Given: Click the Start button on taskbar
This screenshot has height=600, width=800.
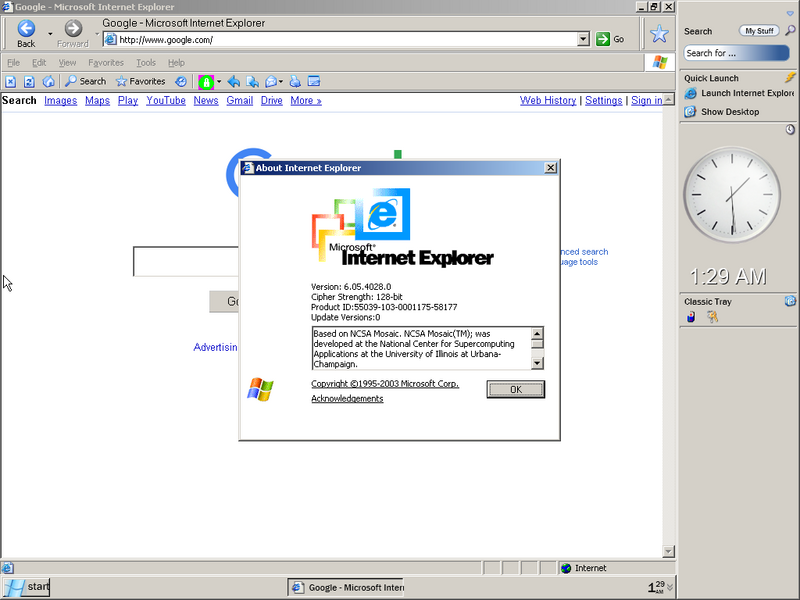Looking at the screenshot, I should (x=27, y=587).
